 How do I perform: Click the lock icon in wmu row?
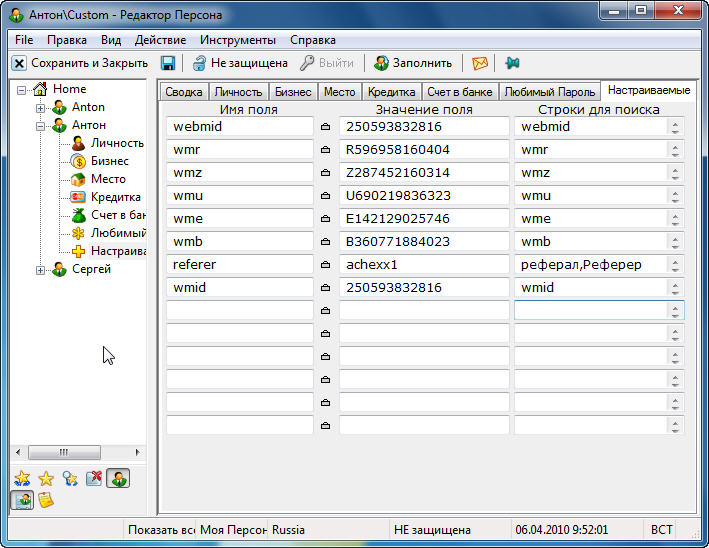[x=325, y=196]
